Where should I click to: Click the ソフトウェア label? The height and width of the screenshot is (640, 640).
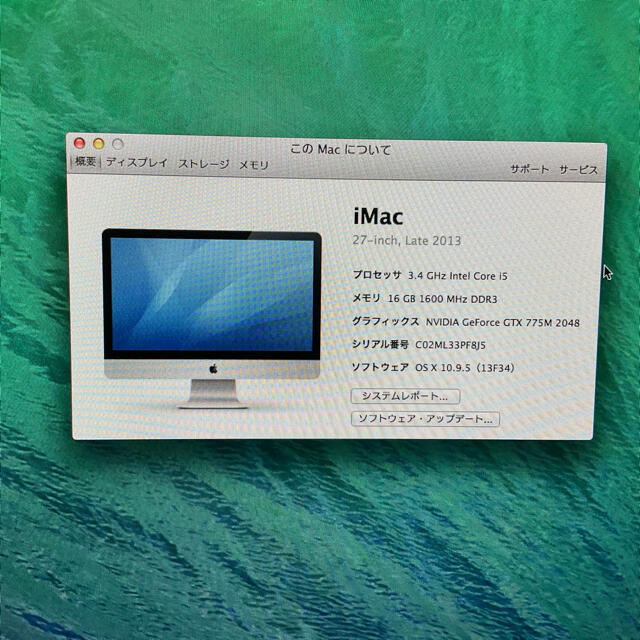click(x=380, y=367)
